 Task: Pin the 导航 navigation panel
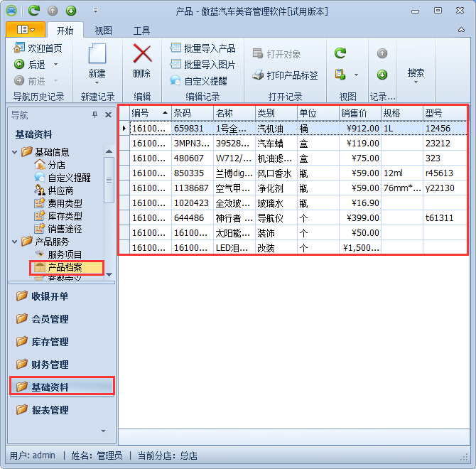tap(95, 115)
